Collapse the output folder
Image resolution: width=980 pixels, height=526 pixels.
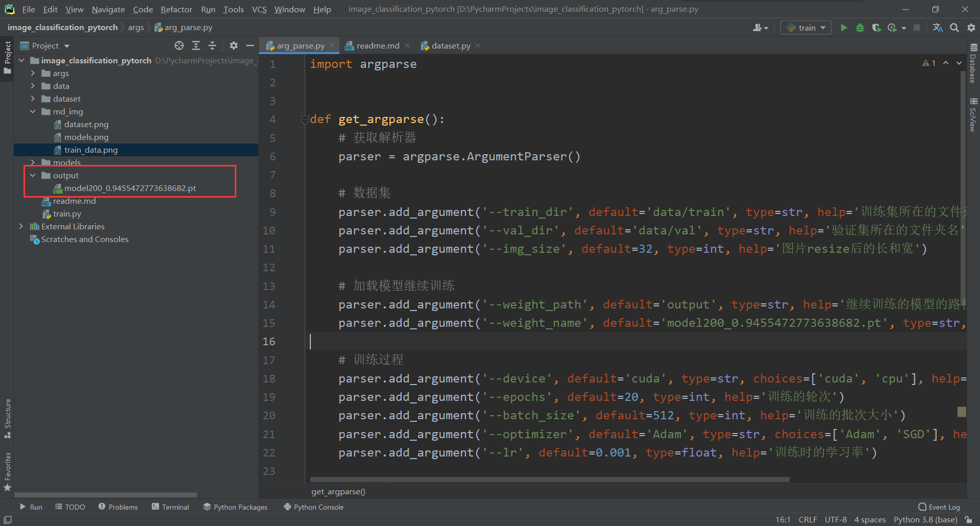[33, 176]
